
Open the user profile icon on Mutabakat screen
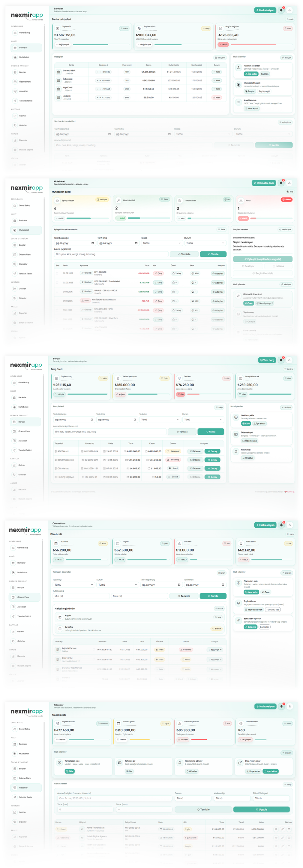[289, 183]
